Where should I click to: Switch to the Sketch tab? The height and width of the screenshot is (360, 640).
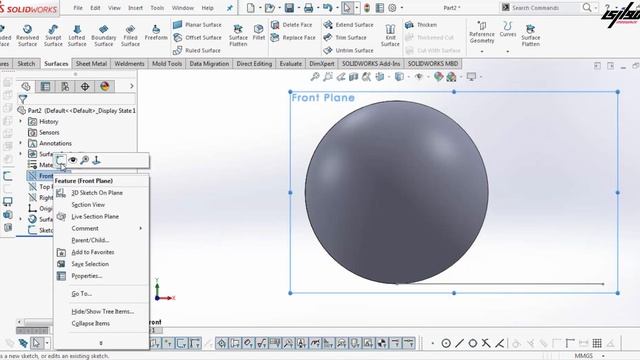pyautogui.click(x=26, y=64)
